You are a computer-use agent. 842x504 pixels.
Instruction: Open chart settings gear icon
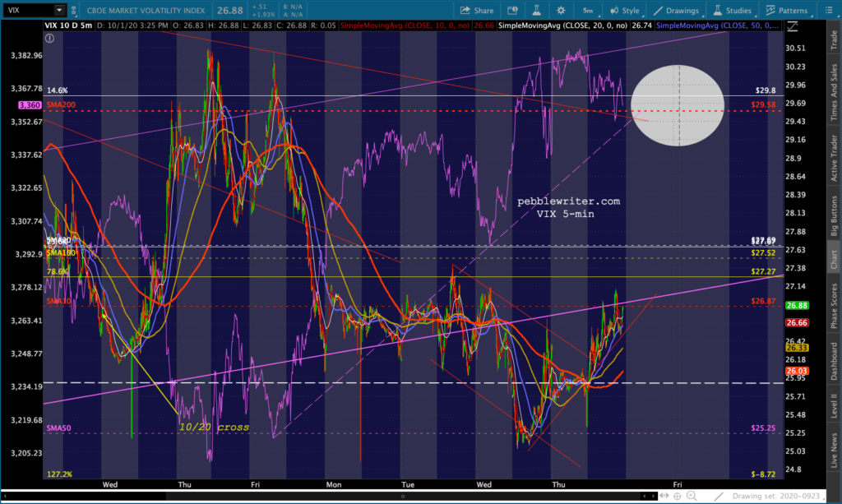coord(560,11)
